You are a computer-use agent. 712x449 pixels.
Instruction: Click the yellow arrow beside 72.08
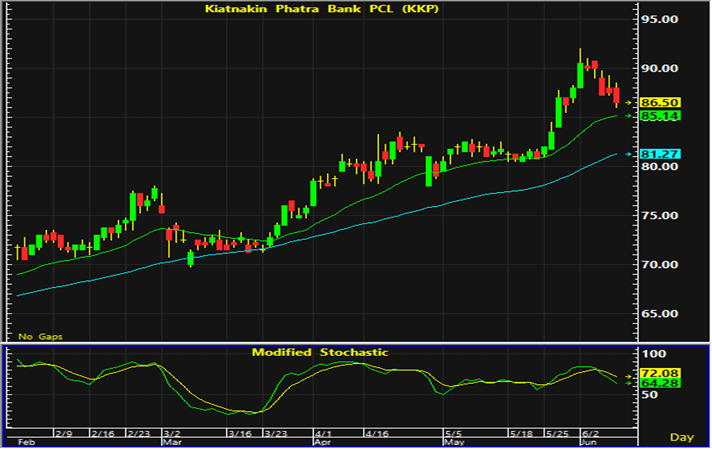628,376
